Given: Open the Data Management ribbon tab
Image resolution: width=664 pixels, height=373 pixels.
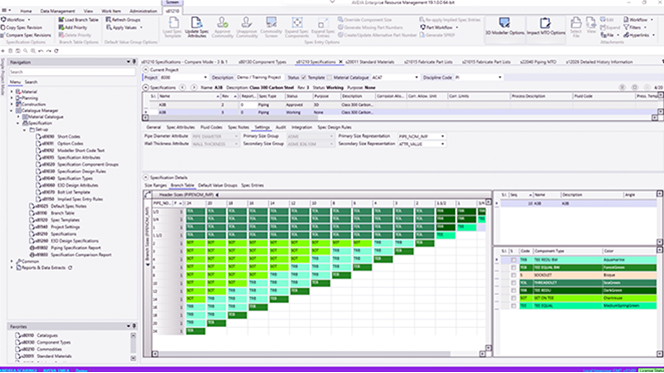Looking at the screenshot, I should tap(58, 11).
